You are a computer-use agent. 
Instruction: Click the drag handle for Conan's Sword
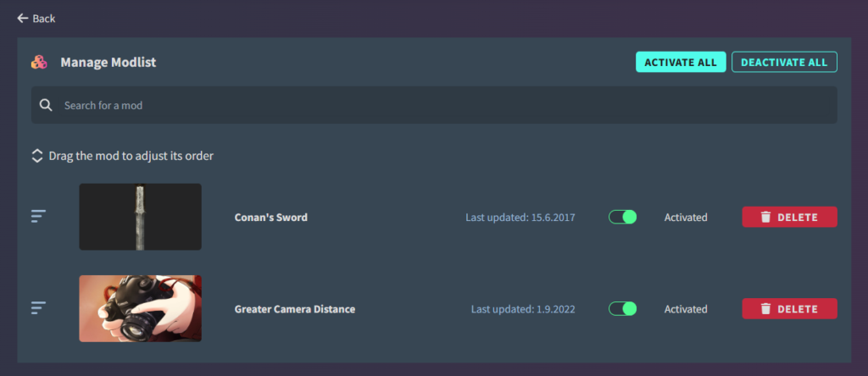pyautogui.click(x=38, y=217)
